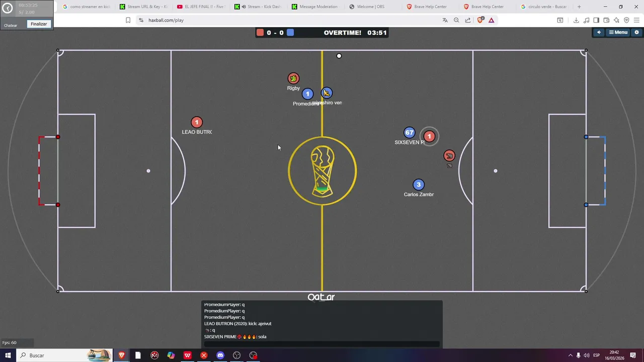Image resolution: width=644 pixels, height=362 pixels.
Task: Click the Carlos Zambr blue player disc
Action: coord(419,185)
